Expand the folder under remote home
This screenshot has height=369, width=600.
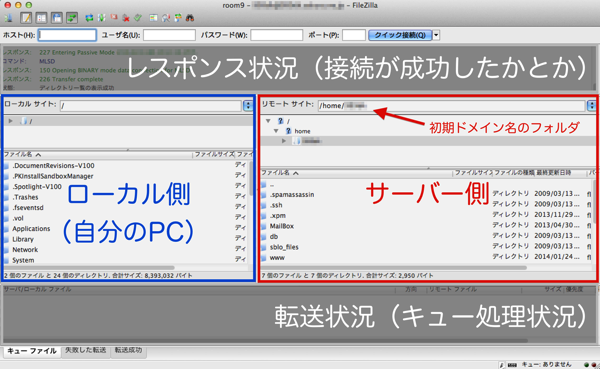point(284,141)
